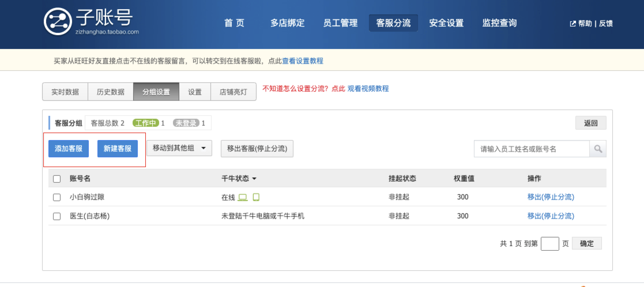Image resolution: width=644 pixels, height=287 pixels.
Task: Focus the page number input box
Action: click(550, 244)
